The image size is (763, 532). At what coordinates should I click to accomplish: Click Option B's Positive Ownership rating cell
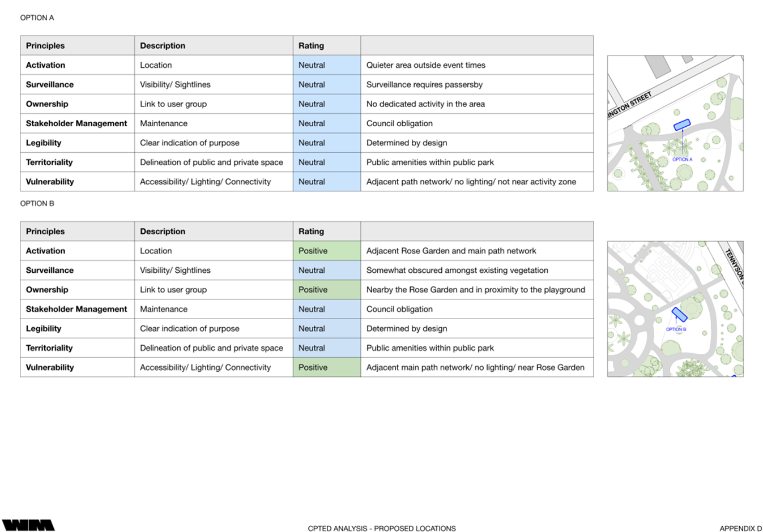coord(326,290)
